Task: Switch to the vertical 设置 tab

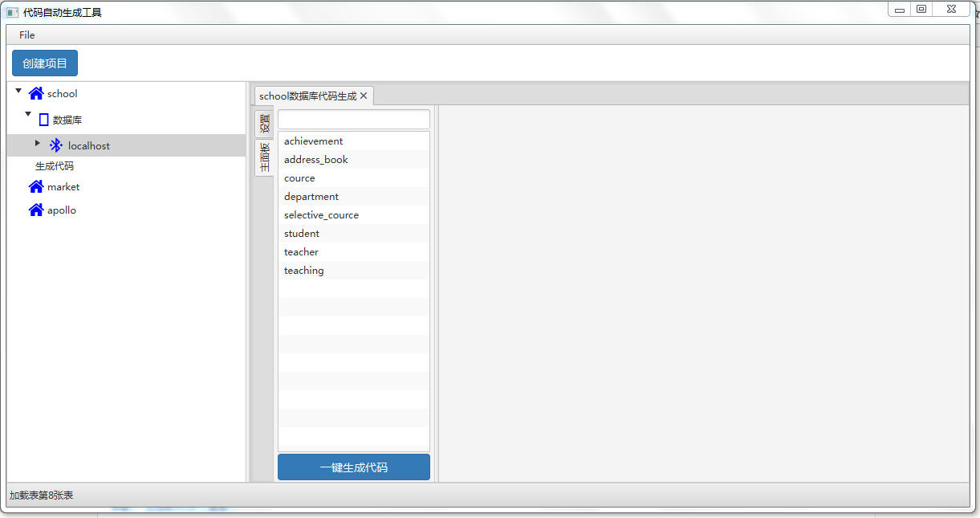Action: pos(264,124)
